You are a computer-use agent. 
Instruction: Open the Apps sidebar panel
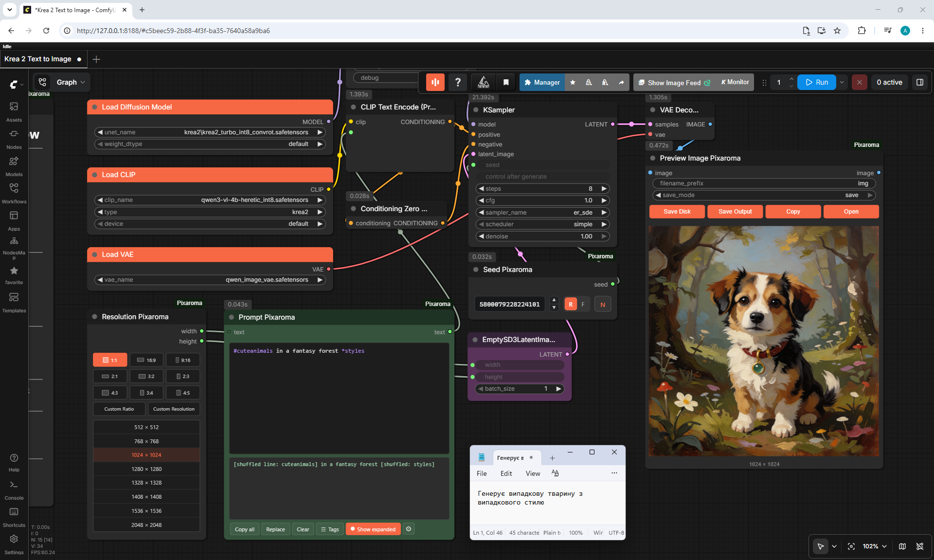tap(14, 220)
